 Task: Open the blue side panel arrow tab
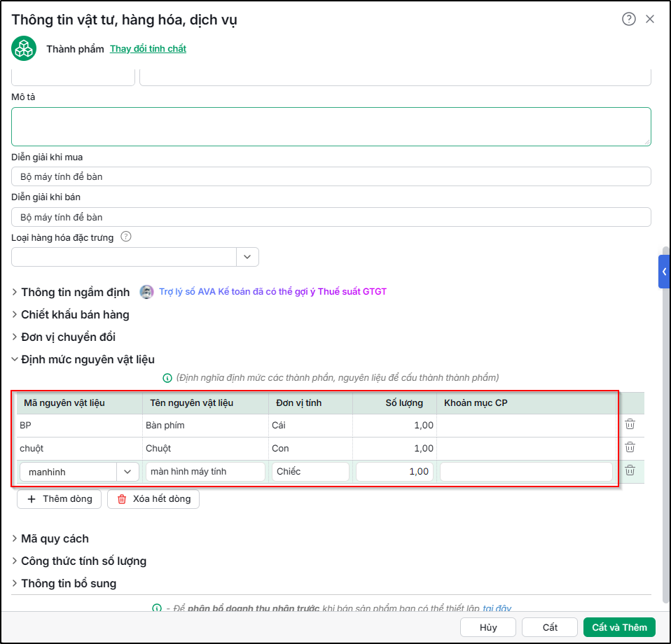pos(664,272)
